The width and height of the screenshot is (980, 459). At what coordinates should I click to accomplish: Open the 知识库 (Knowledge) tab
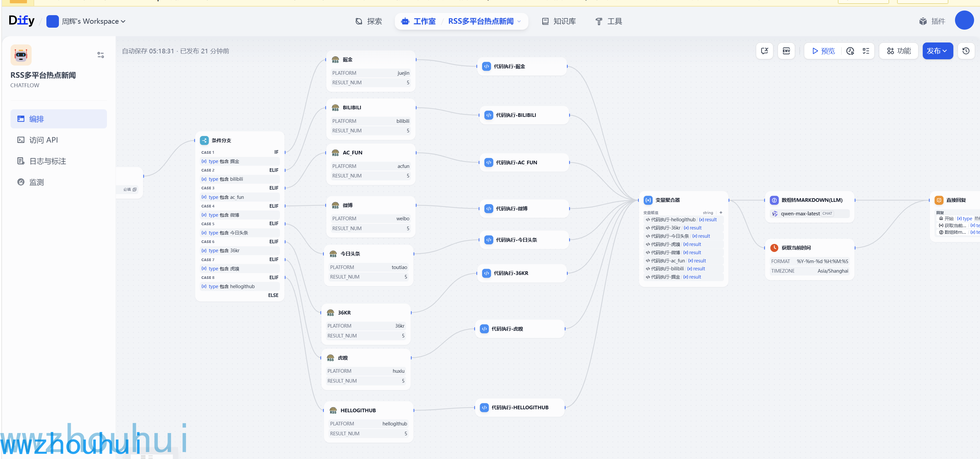558,21
